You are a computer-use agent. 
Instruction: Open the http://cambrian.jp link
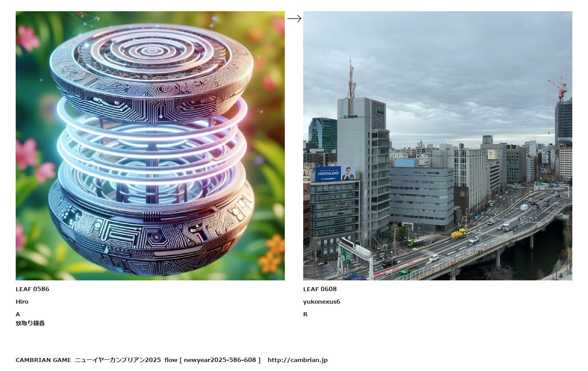click(x=298, y=360)
